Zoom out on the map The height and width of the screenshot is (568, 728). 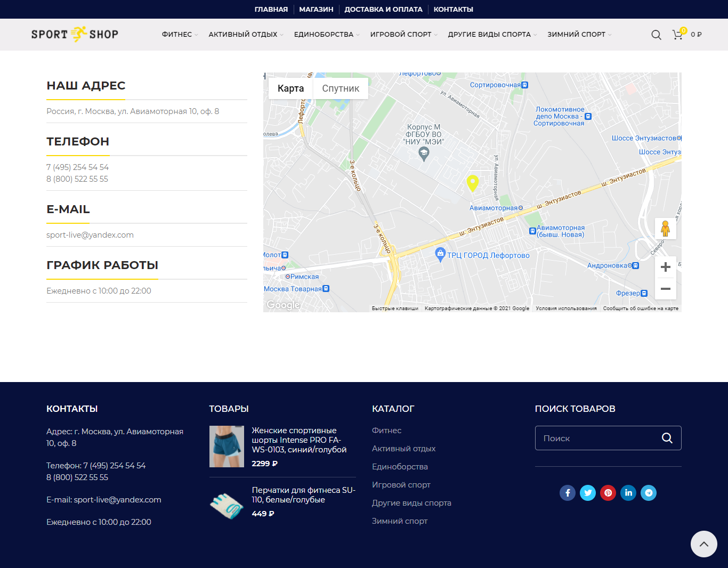pos(666,289)
